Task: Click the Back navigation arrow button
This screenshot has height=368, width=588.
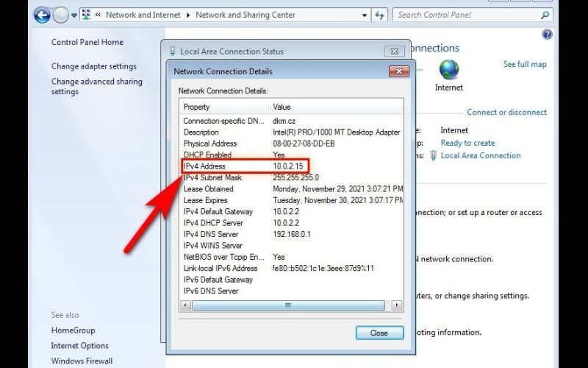Action: click(x=42, y=15)
